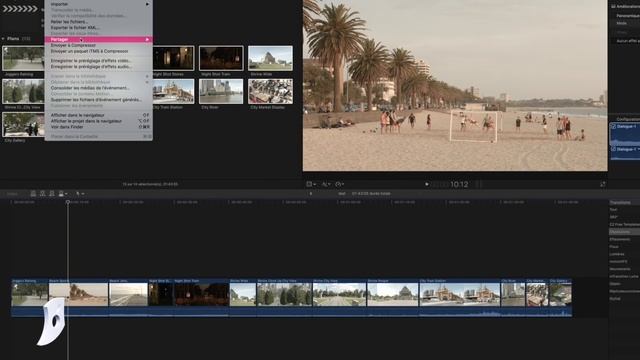Select the City Train Station clip thumbnail

point(173,91)
